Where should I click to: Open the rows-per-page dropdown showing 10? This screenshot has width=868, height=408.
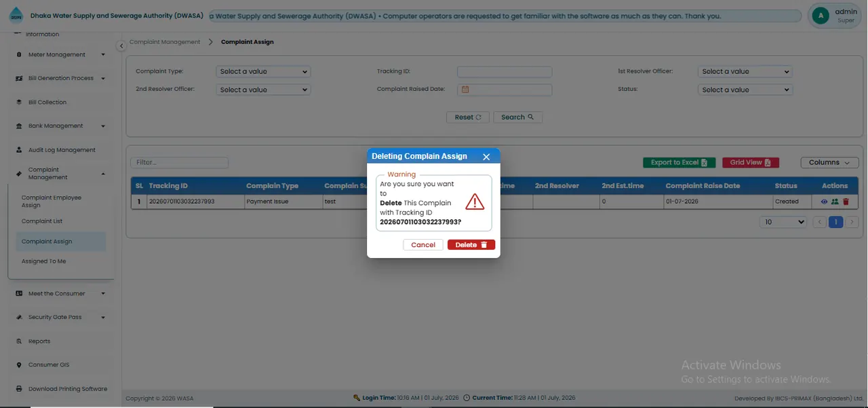pyautogui.click(x=784, y=222)
